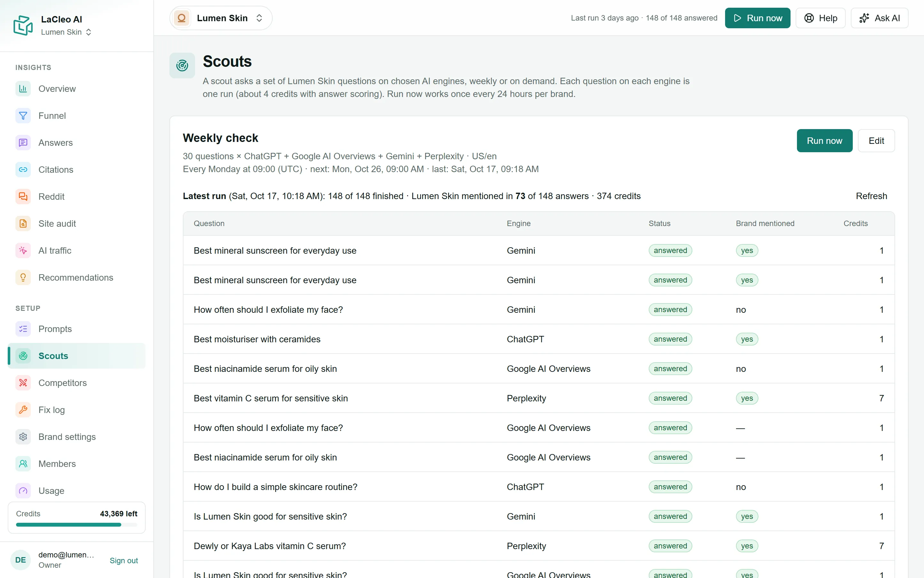Click 'How do I build a simple skincare routine?'
This screenshot has height=578, width=924.
point(275,487)
